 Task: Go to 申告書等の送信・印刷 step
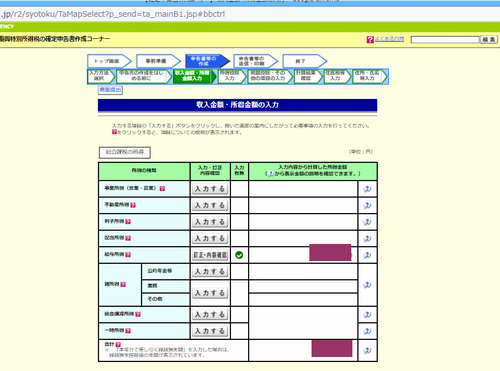point(255,61)
